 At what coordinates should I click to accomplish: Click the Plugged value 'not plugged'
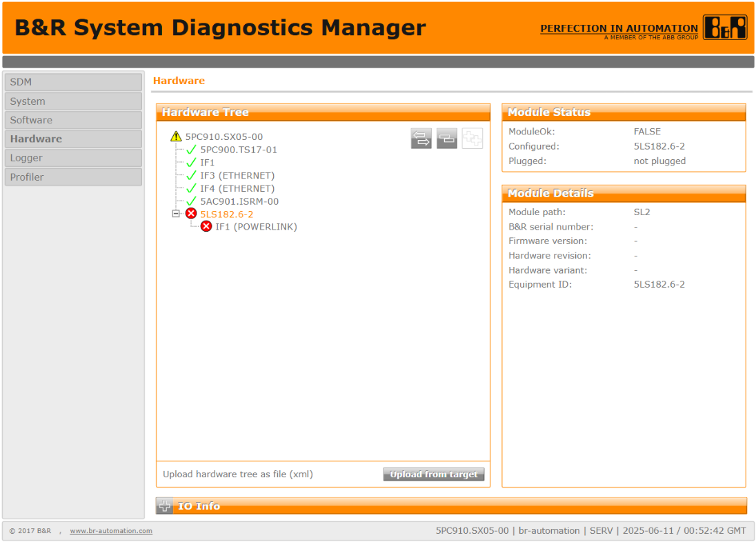[x=659, y=161]
